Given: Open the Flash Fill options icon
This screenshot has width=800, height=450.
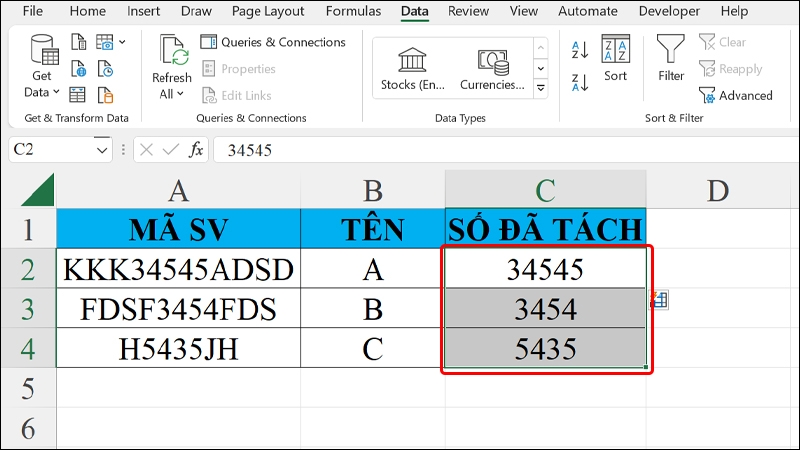Looking at the screenshot, I should pyautogui.click(x=659, y=299).
